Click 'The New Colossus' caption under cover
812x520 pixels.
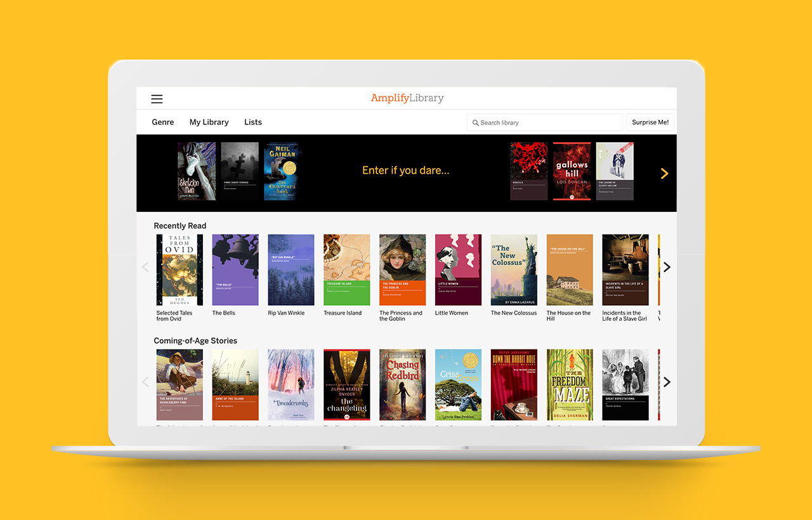click(x=514, y=313)
